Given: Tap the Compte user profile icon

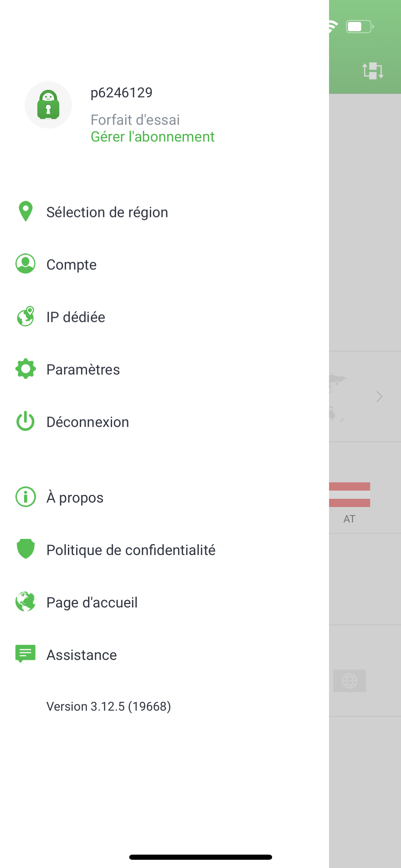Looking at the screenshot, I should point(26,264).
